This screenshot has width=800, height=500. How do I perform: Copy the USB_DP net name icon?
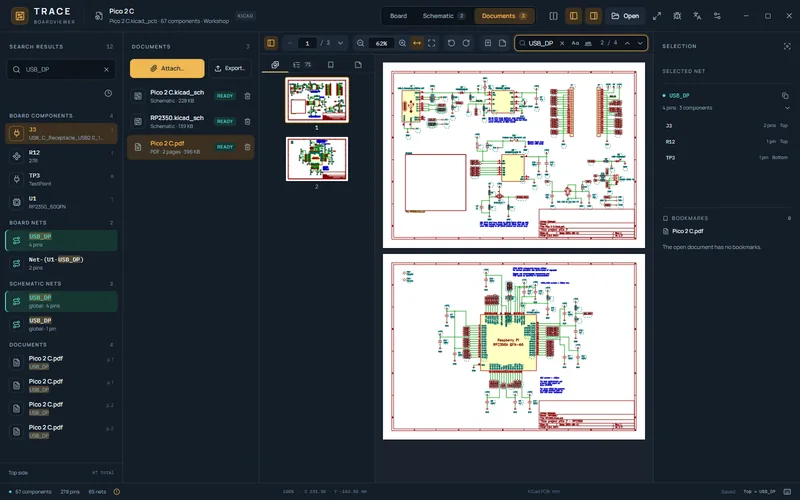point(785,95)
